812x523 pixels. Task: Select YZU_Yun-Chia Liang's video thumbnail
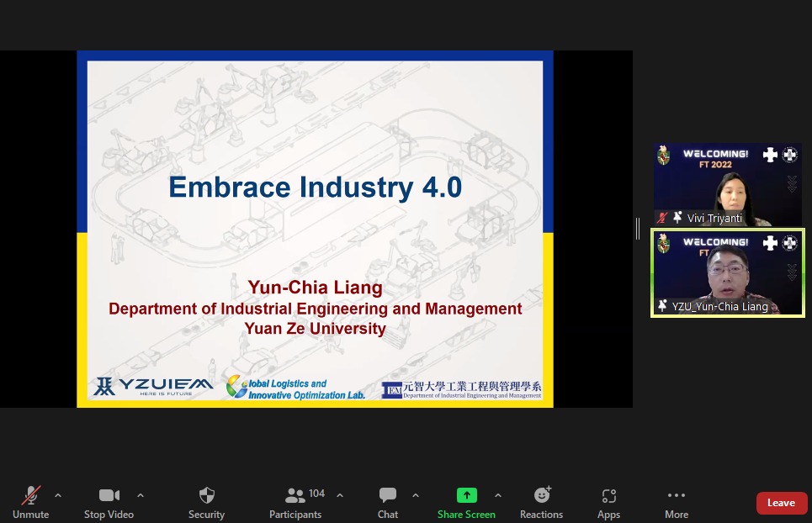click(728, 272)
